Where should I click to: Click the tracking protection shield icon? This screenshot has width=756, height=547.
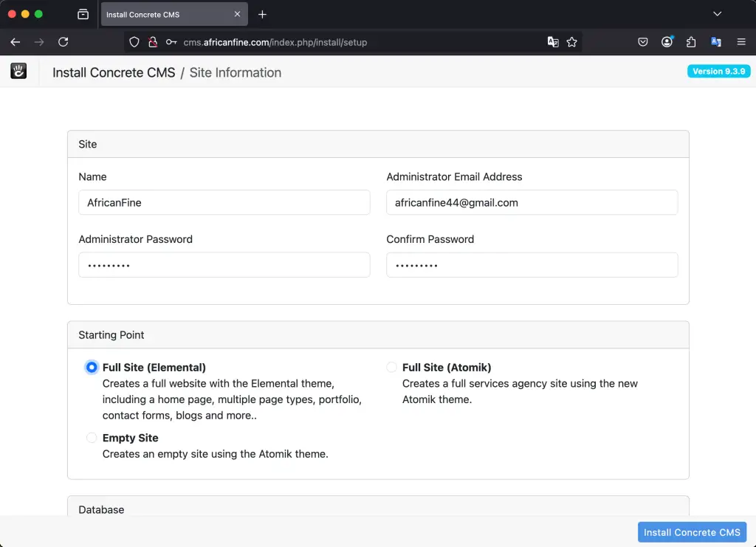point(134,42)
